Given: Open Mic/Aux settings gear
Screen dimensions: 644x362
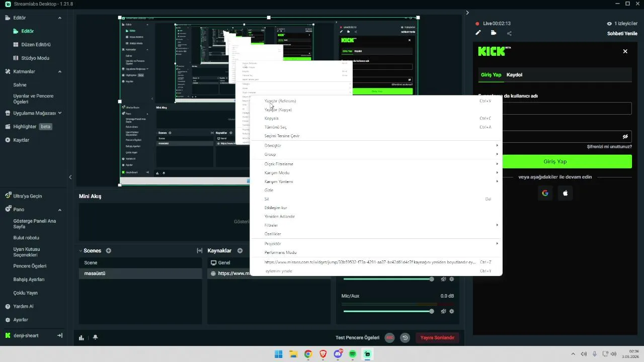Looking at the screenshot, I should pos(452,311).
